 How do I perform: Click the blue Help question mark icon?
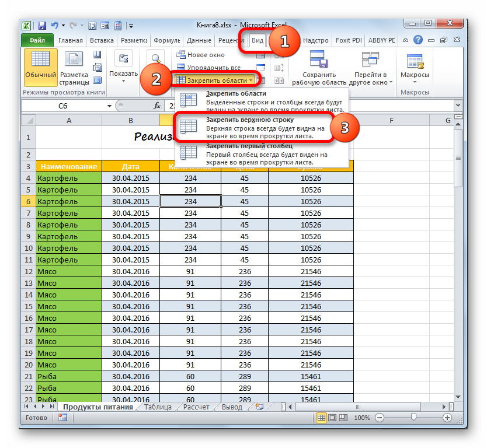click(418, 40)
